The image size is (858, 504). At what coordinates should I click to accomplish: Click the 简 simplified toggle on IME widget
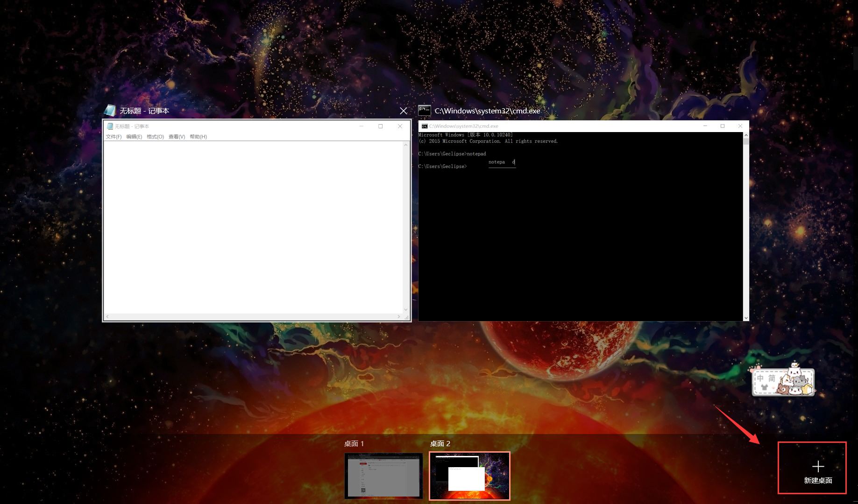tap(772, 378)
